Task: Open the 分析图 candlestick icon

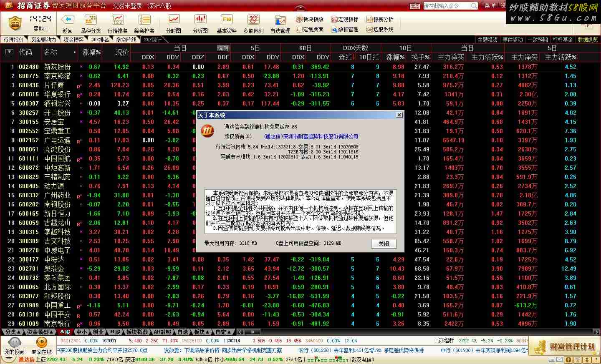Action: point(200,20)
